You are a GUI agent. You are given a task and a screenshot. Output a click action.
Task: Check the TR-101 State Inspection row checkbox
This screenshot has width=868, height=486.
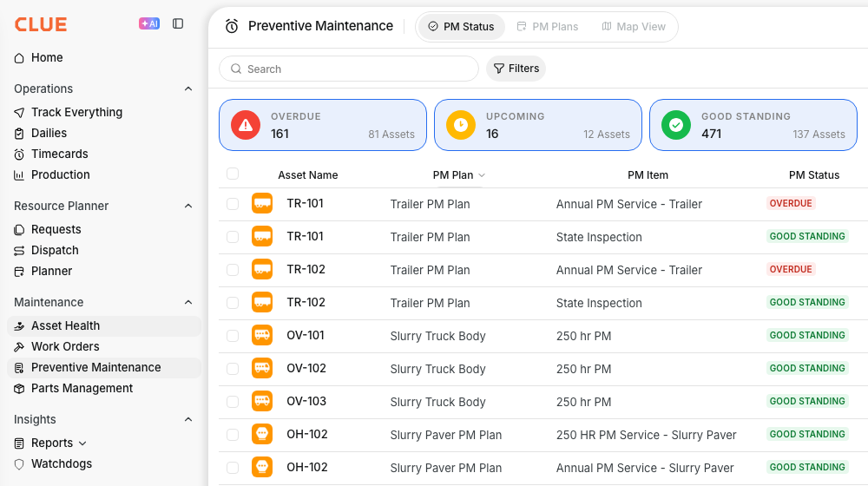click(x=233, y=237)
